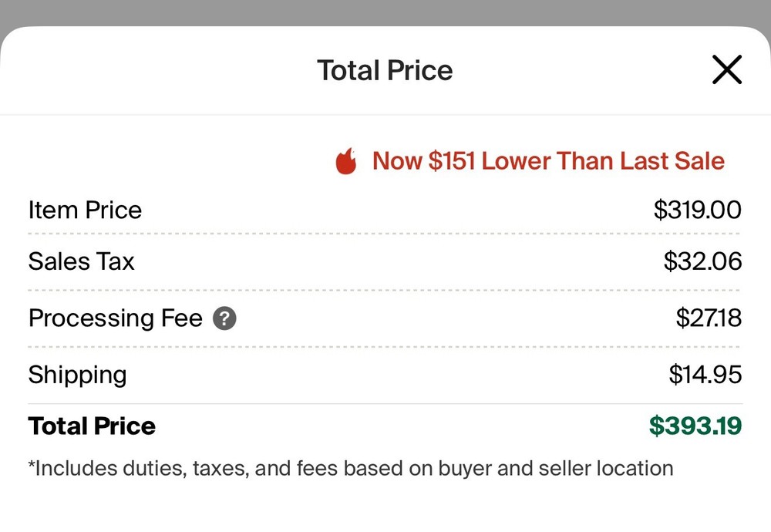771x532 pixels.
Task: Click the centered Total Price header title
Action: point(385,70)
